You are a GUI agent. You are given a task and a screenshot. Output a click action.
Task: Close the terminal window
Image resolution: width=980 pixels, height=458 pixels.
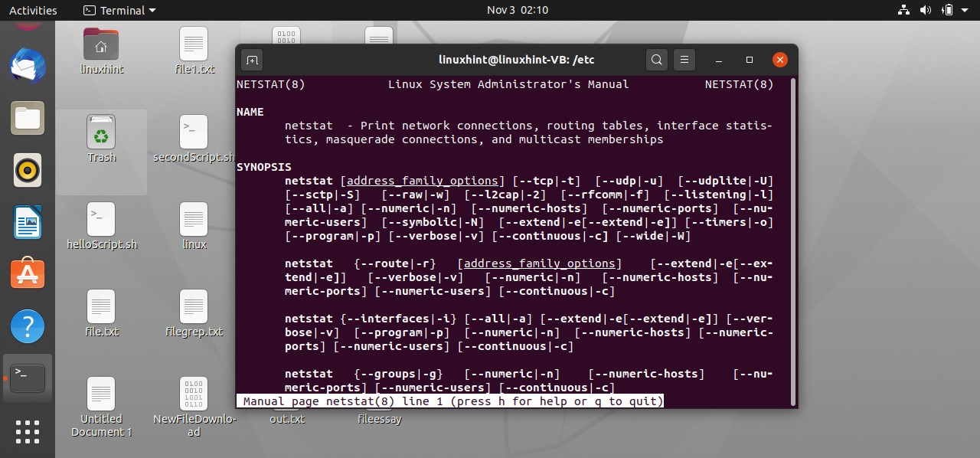(779, 60)
